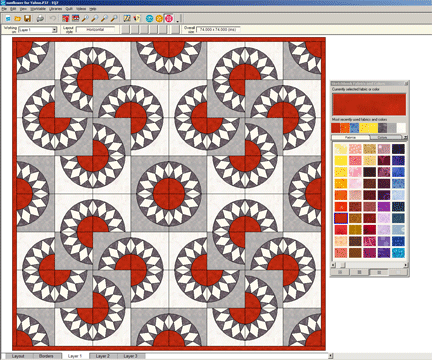Print the quilt using the printer icon
The height and width of the screenshot is (360, 432).
tap(40, 19)
